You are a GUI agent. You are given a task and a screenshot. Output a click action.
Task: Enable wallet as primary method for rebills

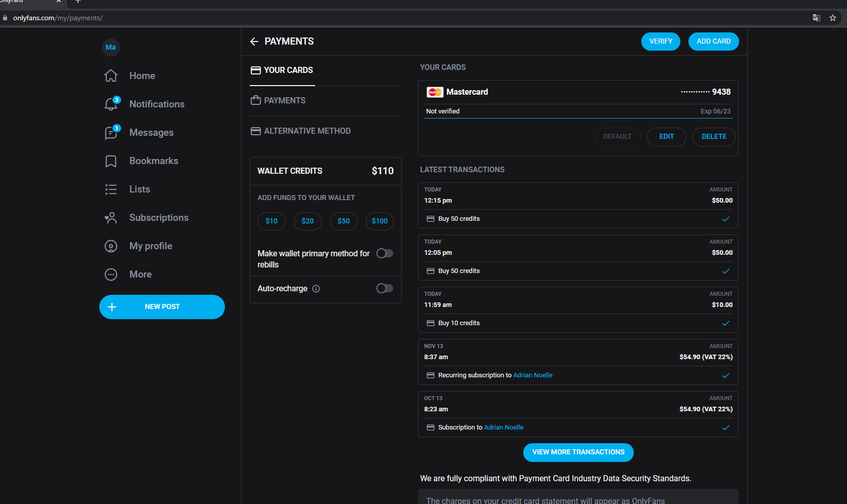[384, 253]
